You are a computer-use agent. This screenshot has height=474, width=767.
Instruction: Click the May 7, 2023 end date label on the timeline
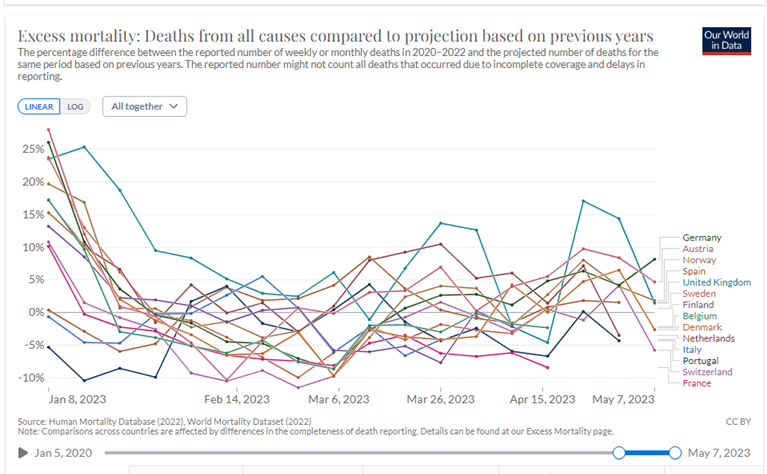[x=719, y=453]
